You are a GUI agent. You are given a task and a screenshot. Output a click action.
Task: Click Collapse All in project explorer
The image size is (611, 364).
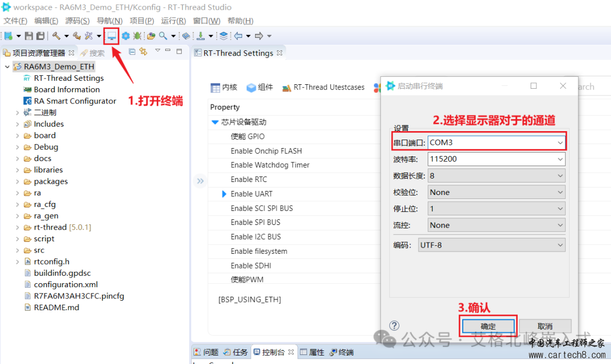[132, 51]
